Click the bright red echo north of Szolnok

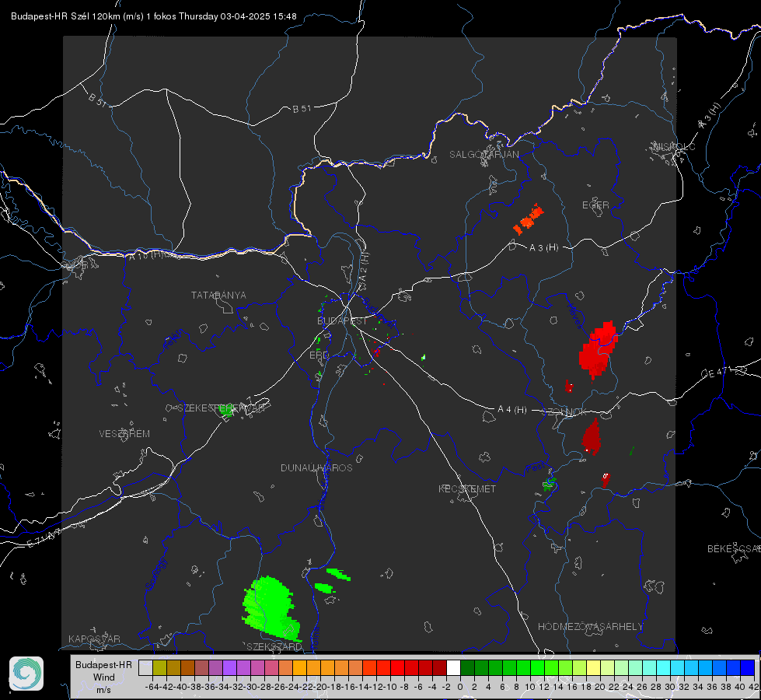pyautogui.click(x=598, y=350)
